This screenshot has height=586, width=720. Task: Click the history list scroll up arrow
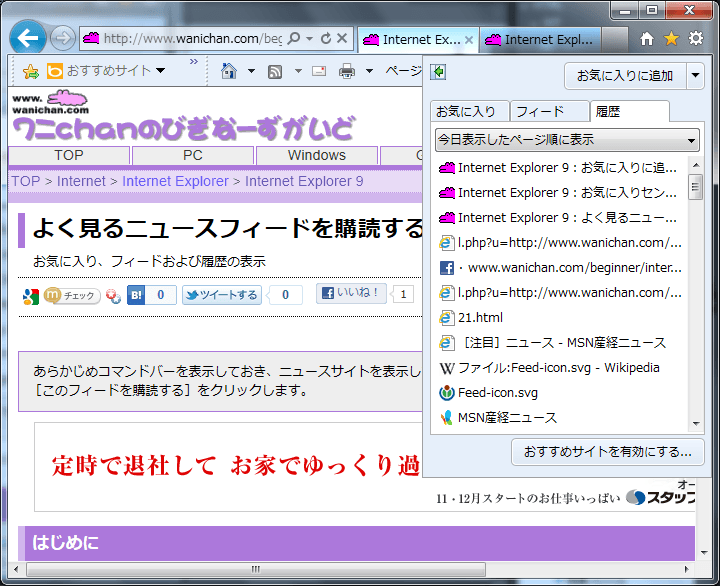(696, 165)
